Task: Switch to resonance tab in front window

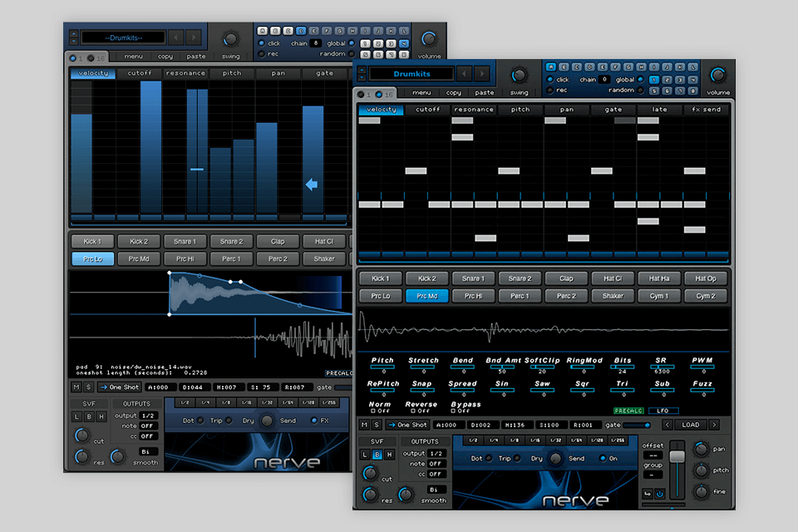Action: click(474, 110)
